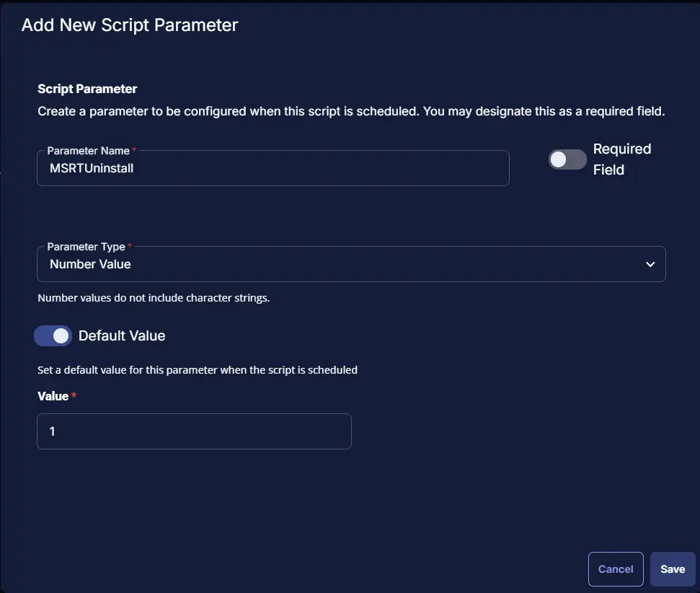Focus the MSRTUninstall Parameter Name field
The width and height of the screenshot is (700, 593).
click(273, 168)
